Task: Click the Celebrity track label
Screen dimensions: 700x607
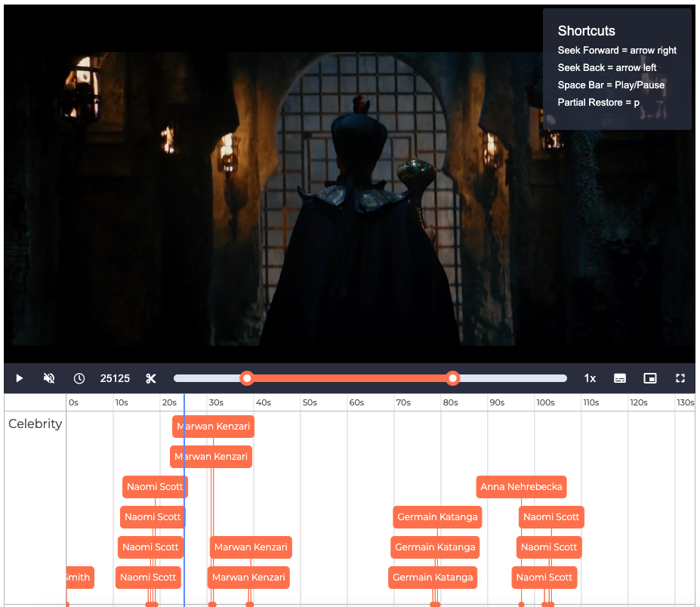Action: tap(35, 424)
